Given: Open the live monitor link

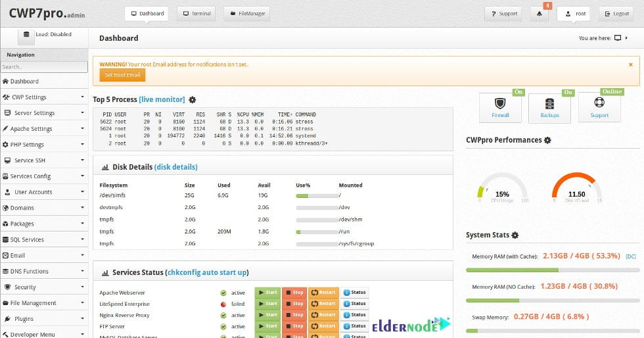Looking at the screenshot, I should (x=162, y=99).
